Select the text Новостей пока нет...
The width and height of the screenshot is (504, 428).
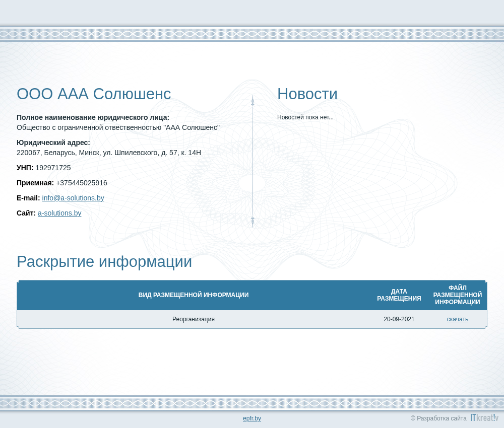coord(305,117)
